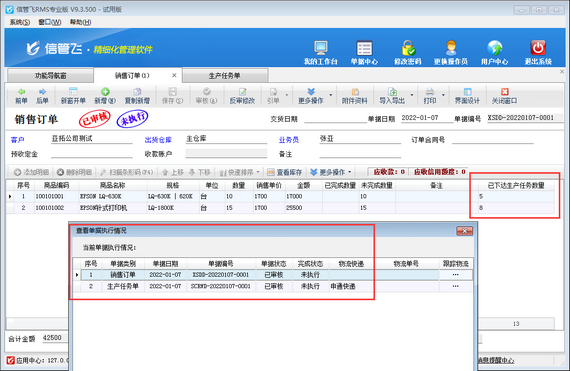The image size is (570, 371).
Task: Click 新增 green plus toolbar icon
Action: tap(105, 92)
